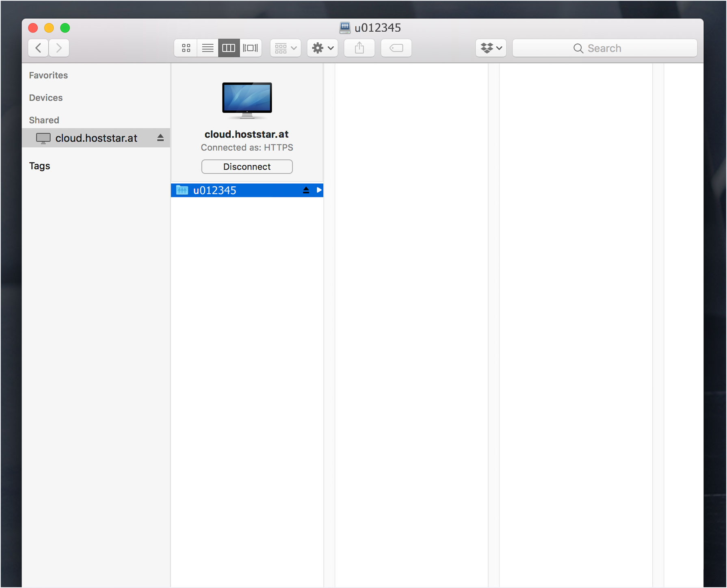
Task: Zoom the window with green button
Action: [x=65, y=28]
